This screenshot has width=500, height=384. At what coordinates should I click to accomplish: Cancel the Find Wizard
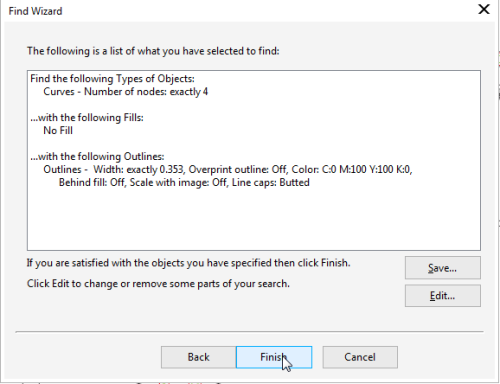tap(360, 357)
